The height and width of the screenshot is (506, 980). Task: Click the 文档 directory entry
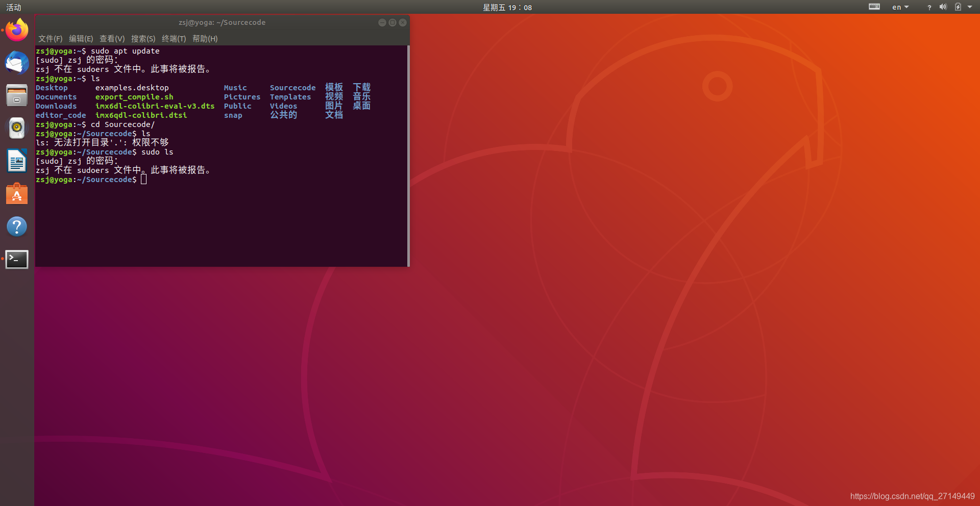[x=334, y=115]
